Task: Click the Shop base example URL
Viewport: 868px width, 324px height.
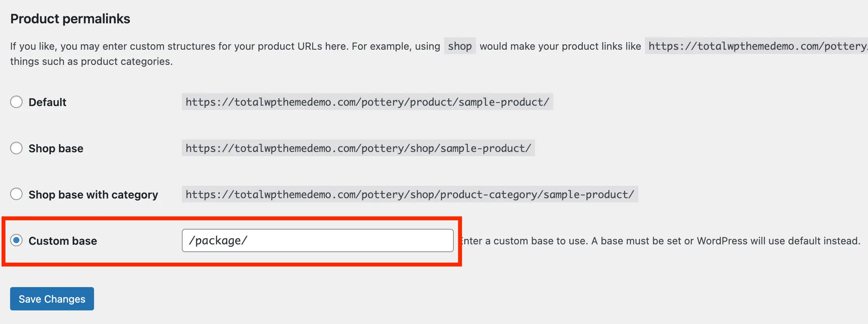Action: click(x=357, y=148)
